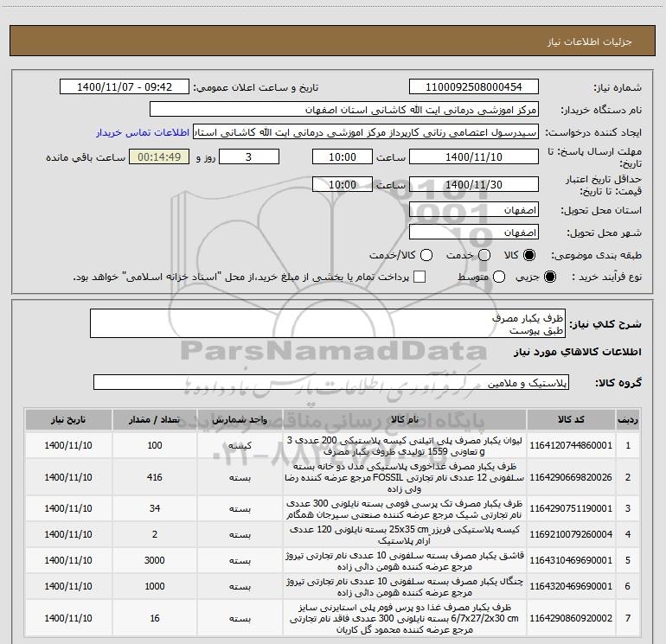Click the price validity hour 10:00 field
This screenshot has height=644, width=666.
[x=343, y=184]
